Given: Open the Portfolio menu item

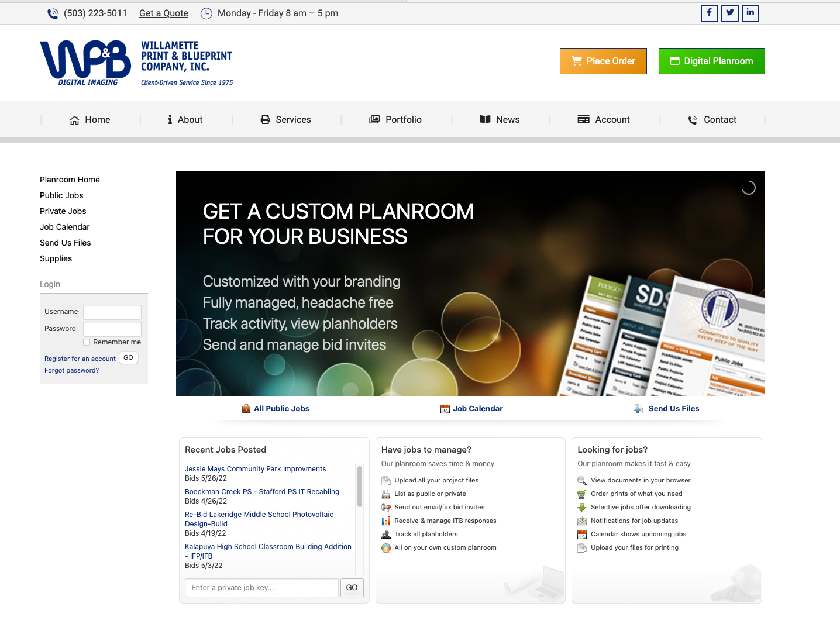Looking at the screenshot, I should coord(395,120).
